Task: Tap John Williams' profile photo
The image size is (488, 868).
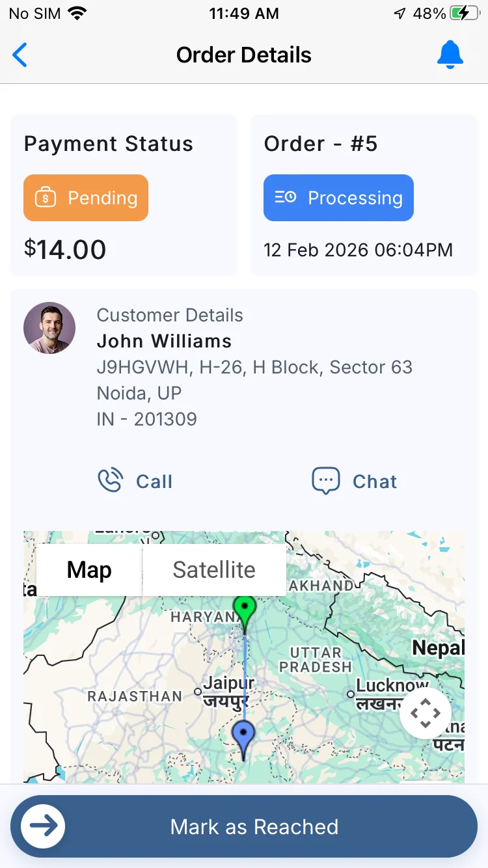Action: 49,328
